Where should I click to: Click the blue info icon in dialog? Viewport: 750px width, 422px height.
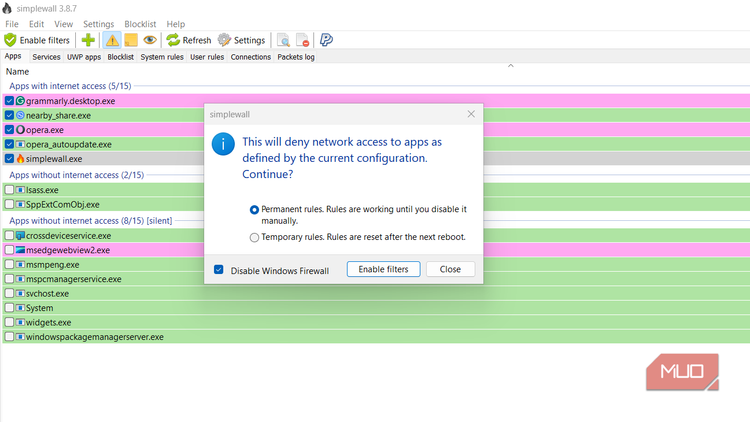click(223, 144)
